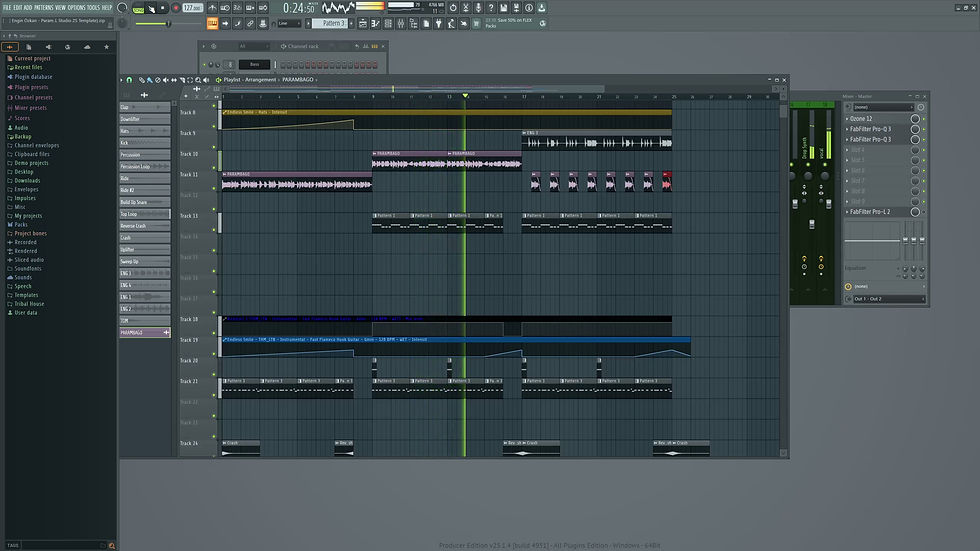Viewport: 980px width, 551px height.
Task: Open Slot 4 arrow menu in mixer
Action: [x=847, y=150]
